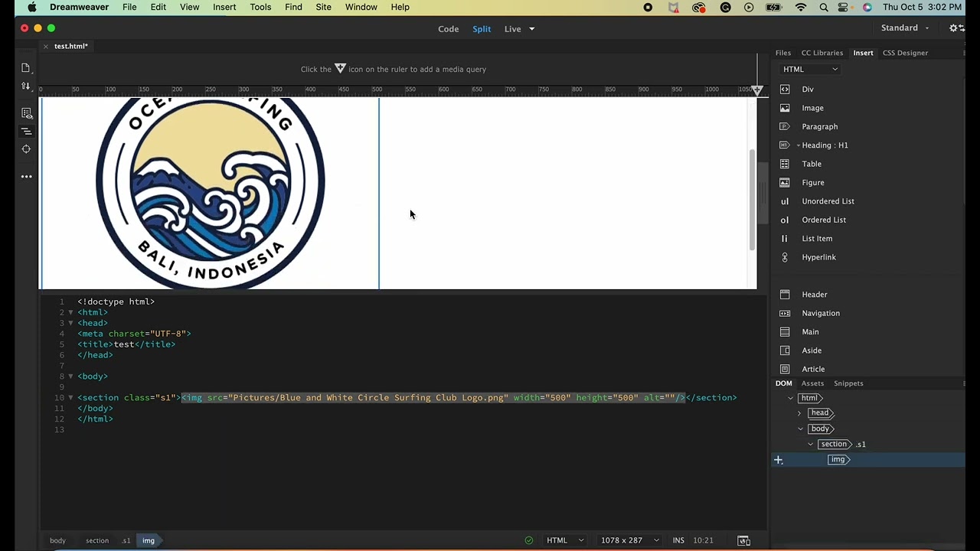Screen dimensions: 980x551
Task: Click the File Management arrows icon
Action: 25,86
